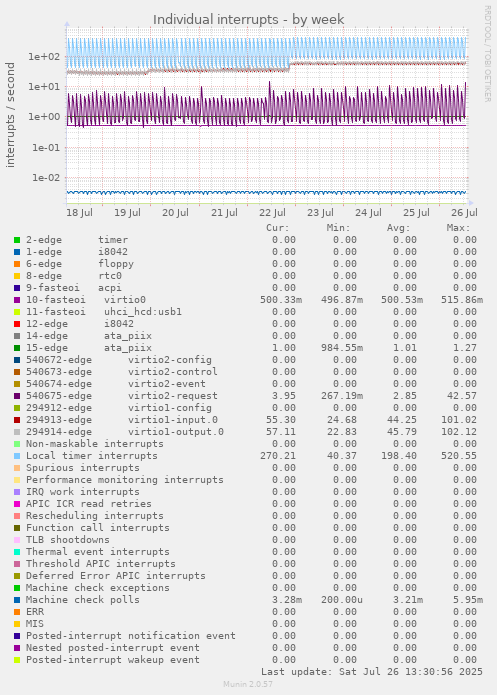
Task: Click the 19 Jul date label on x-axis
Action: click(127, 213)
